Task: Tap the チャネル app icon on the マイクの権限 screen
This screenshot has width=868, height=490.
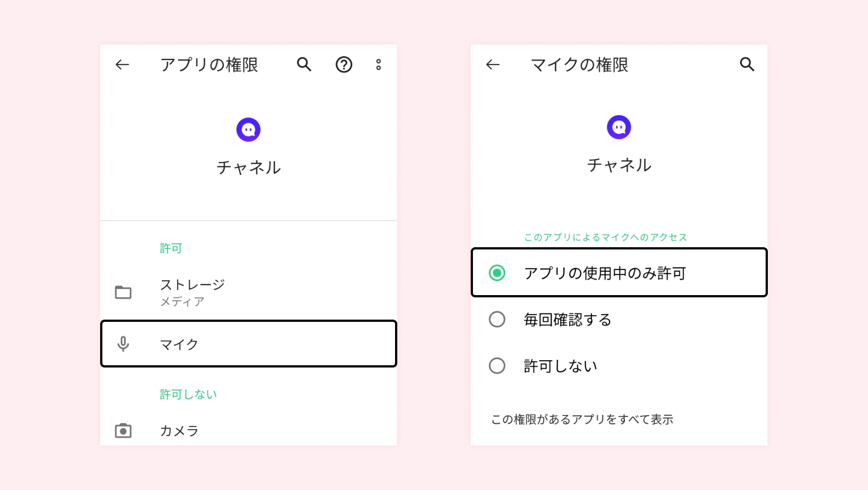Action: tap(619, 128)
